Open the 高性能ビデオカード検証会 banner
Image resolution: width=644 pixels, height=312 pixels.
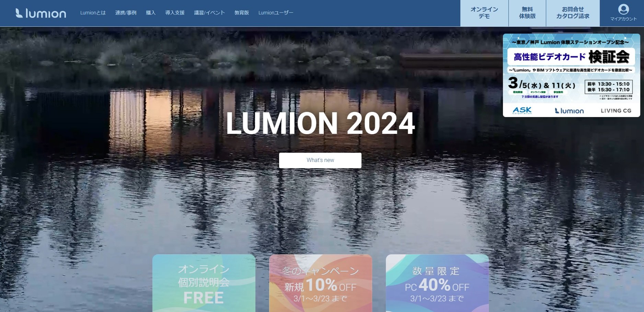tap(572, 75)
